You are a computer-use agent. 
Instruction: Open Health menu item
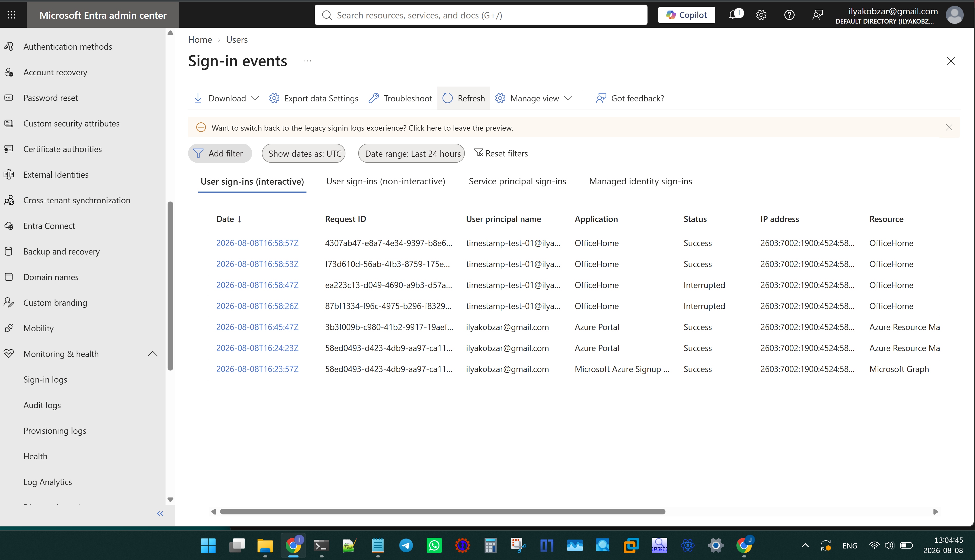click(x=35, y=457)
